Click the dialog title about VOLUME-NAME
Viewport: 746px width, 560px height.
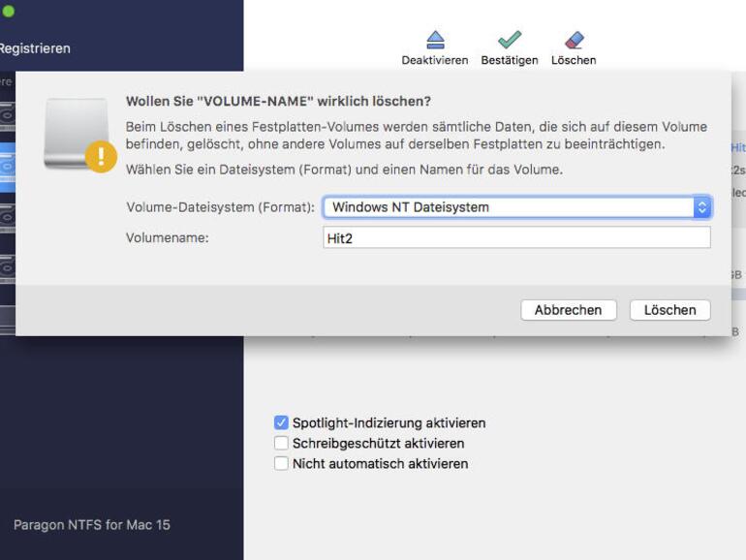coord(278,102)
